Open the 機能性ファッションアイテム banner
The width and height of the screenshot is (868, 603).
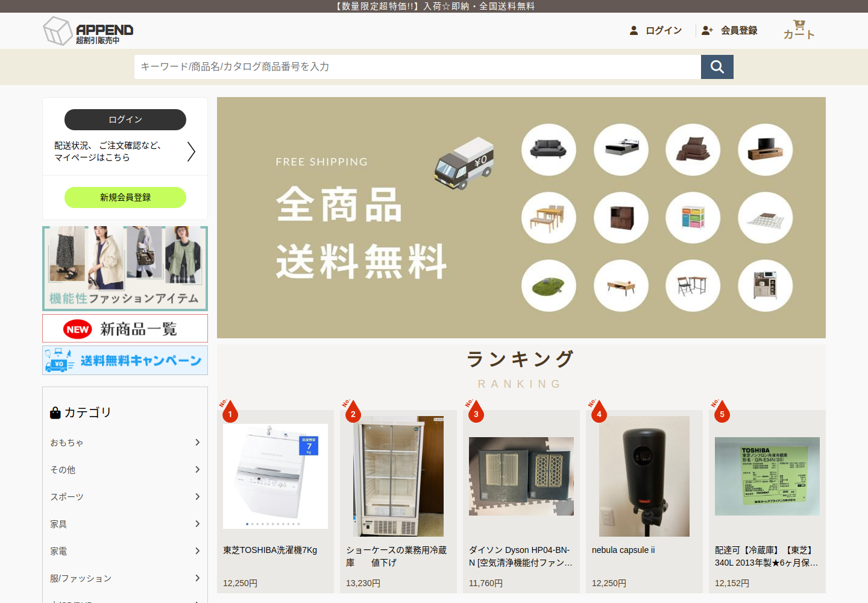(125, 268)
